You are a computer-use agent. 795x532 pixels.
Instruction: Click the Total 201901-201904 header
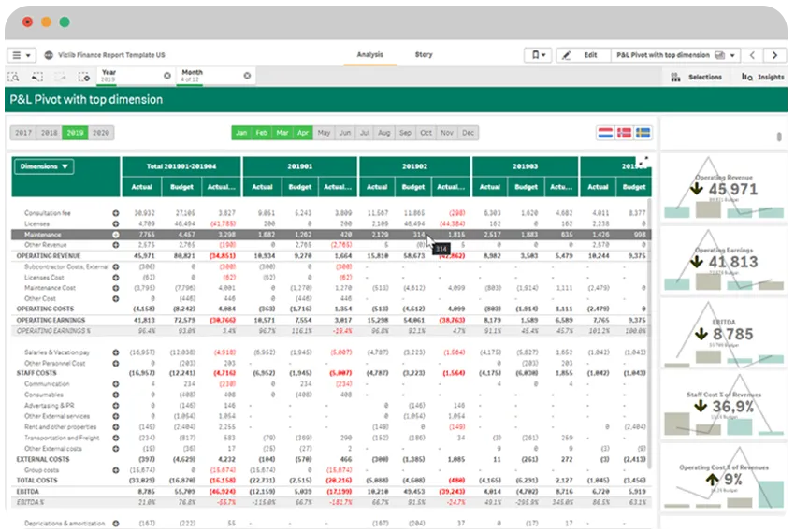tap(181, 166)
